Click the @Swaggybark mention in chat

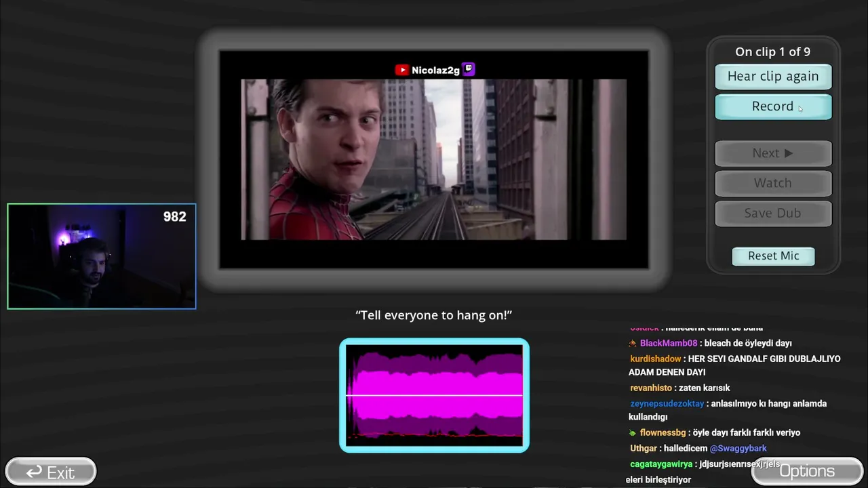pyautogui.click(x=738, y=449)
